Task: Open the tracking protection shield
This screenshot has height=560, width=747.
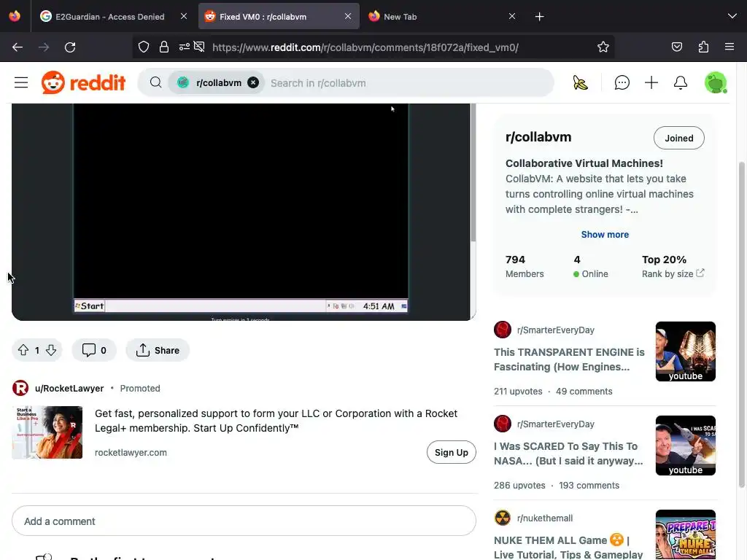Action: (x=144, y=47)
